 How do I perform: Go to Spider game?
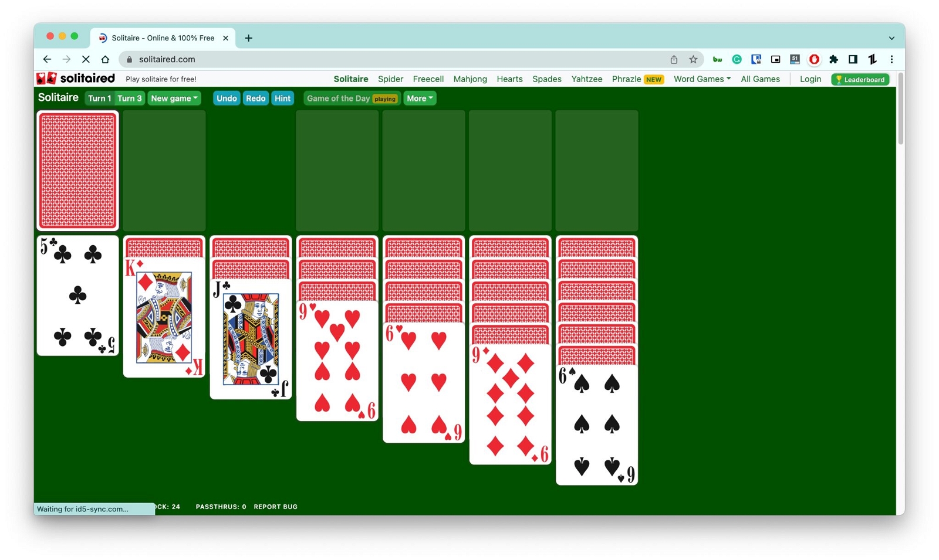390,79
